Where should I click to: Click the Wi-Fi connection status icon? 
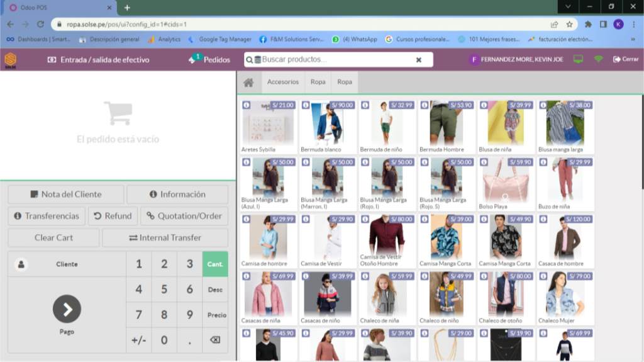(598, 59)
